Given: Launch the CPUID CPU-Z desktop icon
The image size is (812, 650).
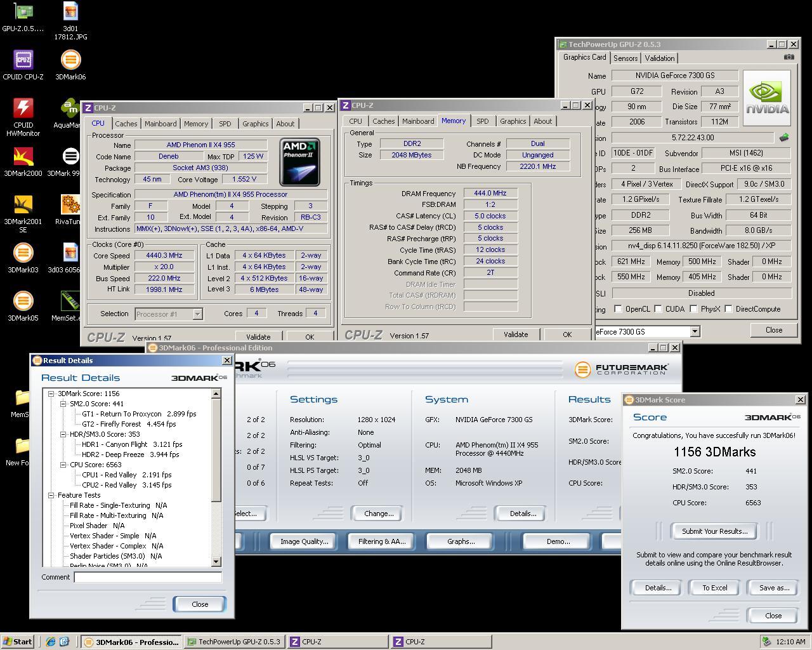Looking at the screenshot, I should pyautogui.click(x=23, y=60).
